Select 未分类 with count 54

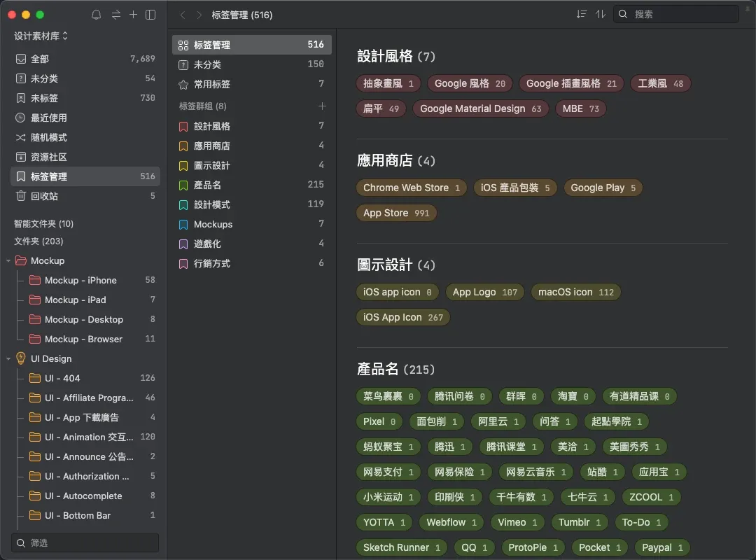coord(85,78)
